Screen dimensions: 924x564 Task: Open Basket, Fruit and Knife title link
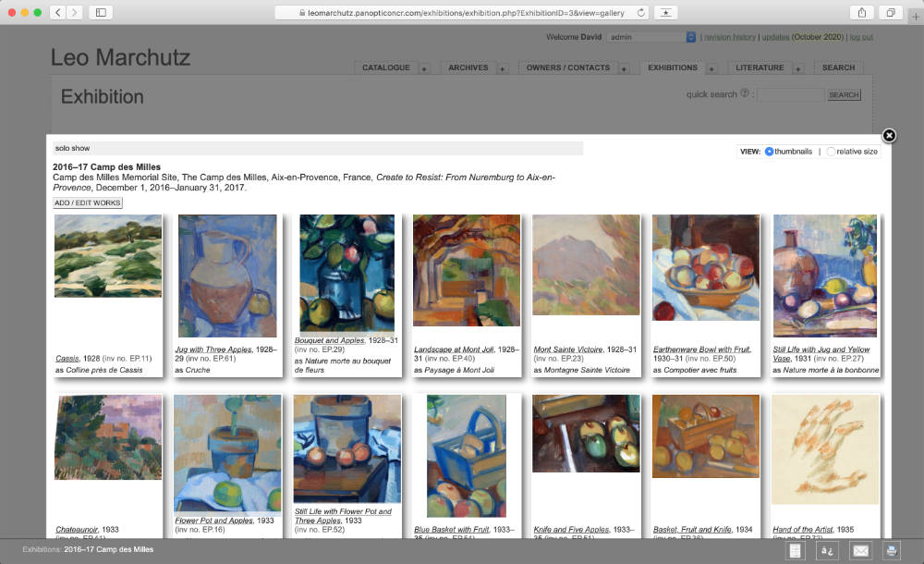(692, 530)
